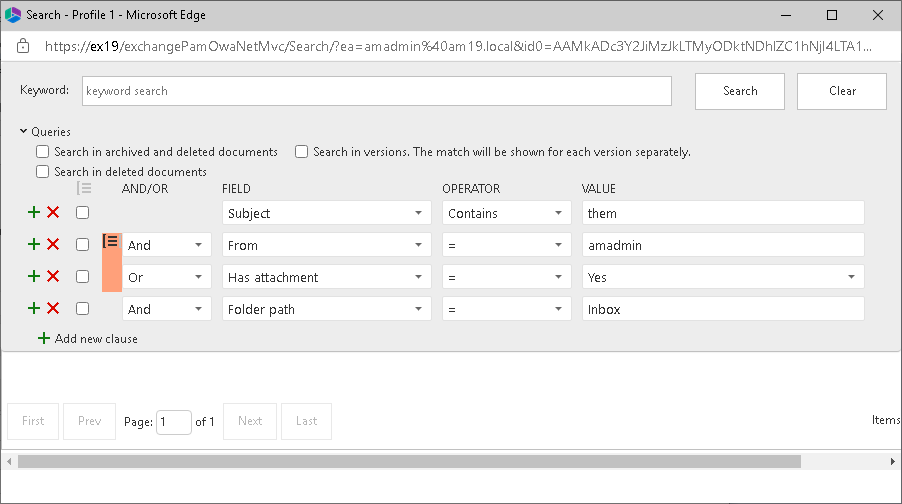Delete the Has attachment clause with red X

click(53, 276)
